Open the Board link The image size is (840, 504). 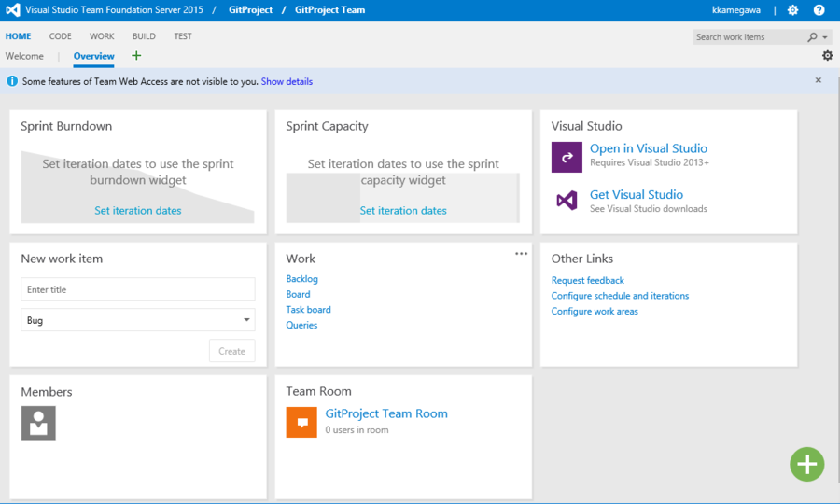coord(298,295)
